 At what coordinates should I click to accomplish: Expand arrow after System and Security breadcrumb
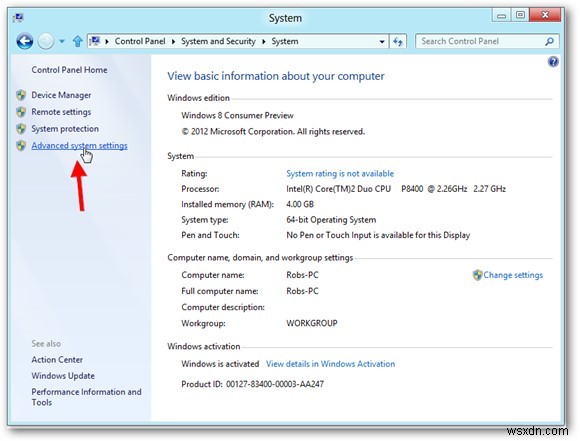[264, 41]
